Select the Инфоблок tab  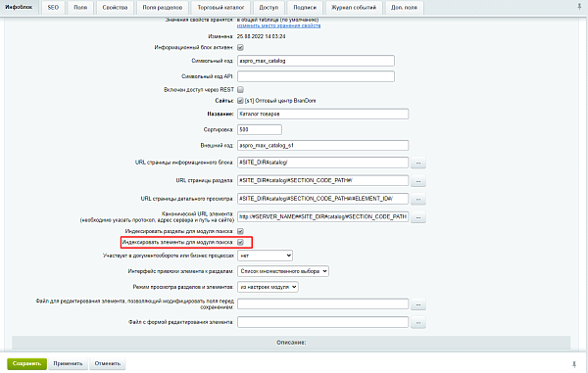pyautogui.click(x=19, y=8)
